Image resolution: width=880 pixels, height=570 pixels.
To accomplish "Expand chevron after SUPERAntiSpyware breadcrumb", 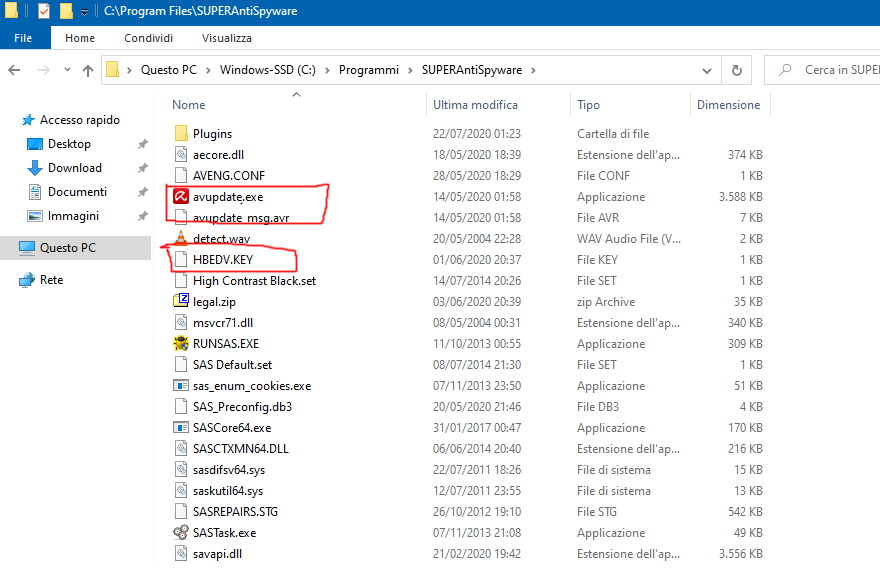I will point(533,70).
